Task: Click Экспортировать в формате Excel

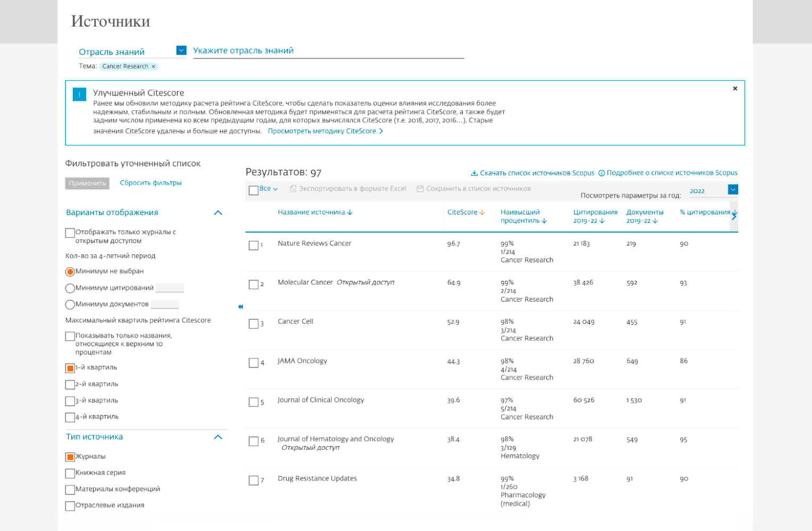Action: (x=352, y=189)
